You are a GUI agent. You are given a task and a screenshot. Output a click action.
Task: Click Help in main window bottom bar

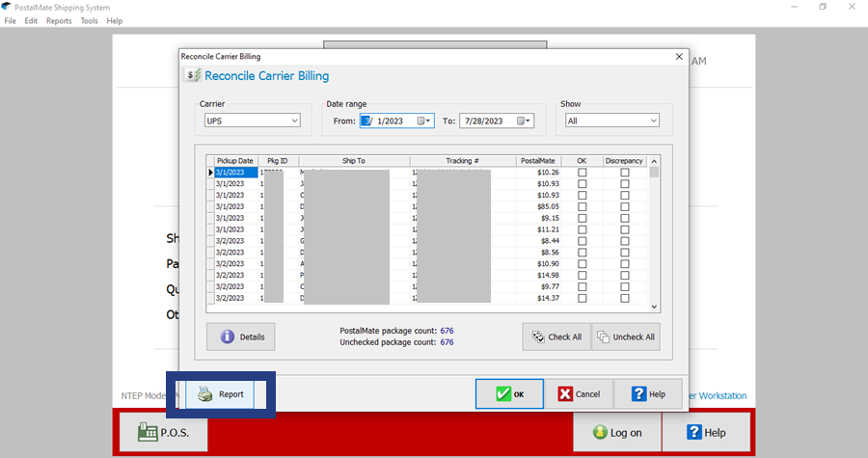(706, 433)
